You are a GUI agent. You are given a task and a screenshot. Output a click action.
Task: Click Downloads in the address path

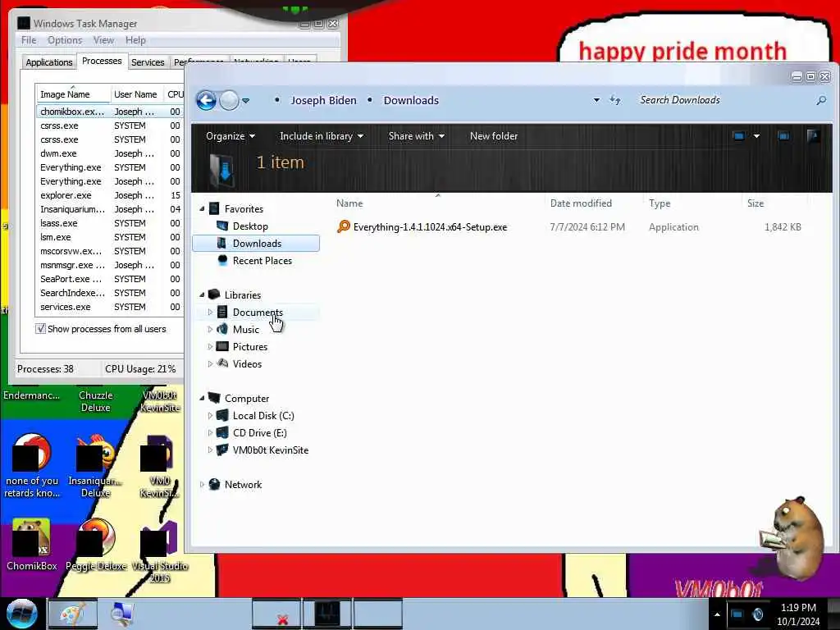[411, 101]
